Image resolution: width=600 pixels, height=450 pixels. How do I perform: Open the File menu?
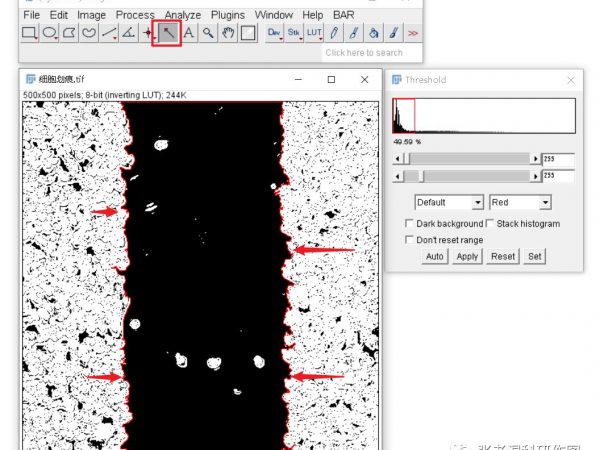31,15
